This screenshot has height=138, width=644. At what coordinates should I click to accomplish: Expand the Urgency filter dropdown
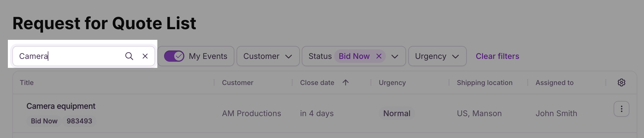coord(437,56)
